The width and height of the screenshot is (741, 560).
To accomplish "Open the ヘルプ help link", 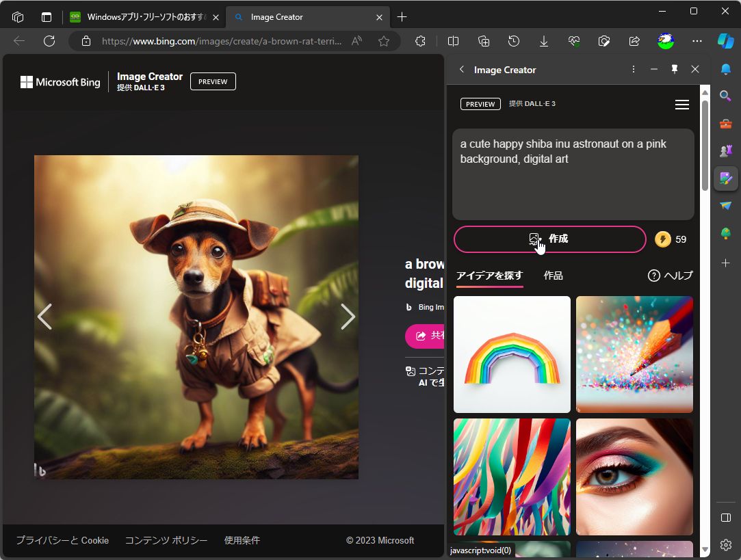I will (x=670, y=276).
